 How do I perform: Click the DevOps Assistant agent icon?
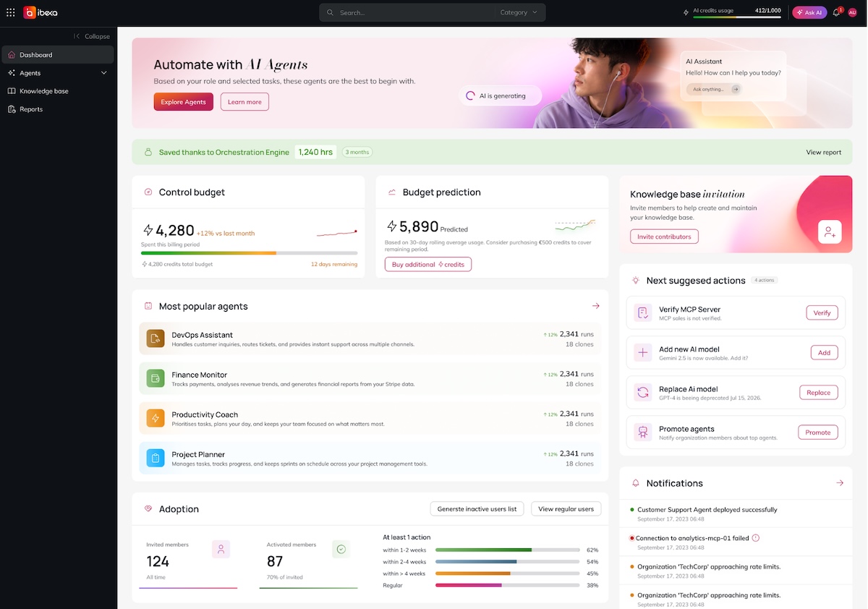coord(156,338)
